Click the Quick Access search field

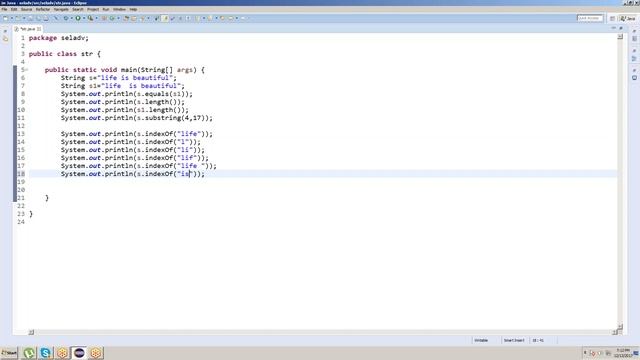point(590,18)
